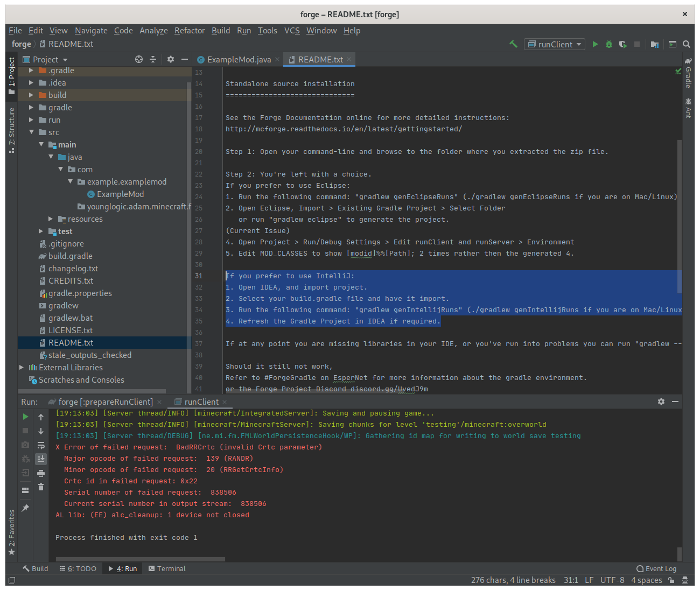Toggle the read-only lock icon in status bar
The image size is (700, 591).
tap(671, 580)
